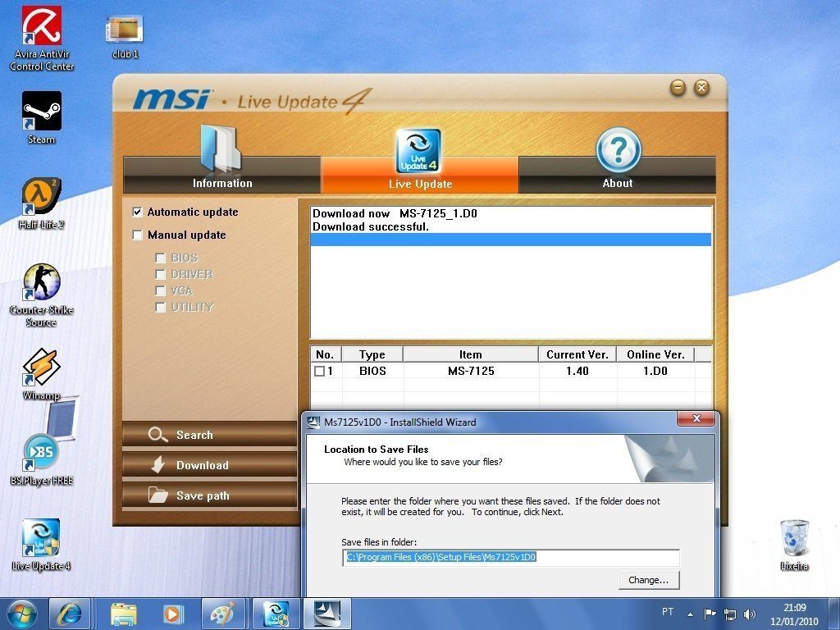Tick the VGA checkbox

click(160, 291)
